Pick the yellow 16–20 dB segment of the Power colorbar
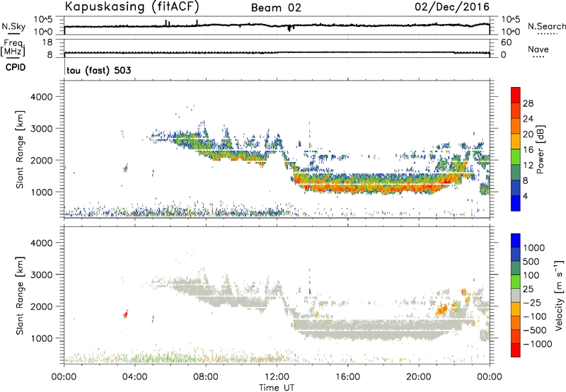 coord(516,142)
